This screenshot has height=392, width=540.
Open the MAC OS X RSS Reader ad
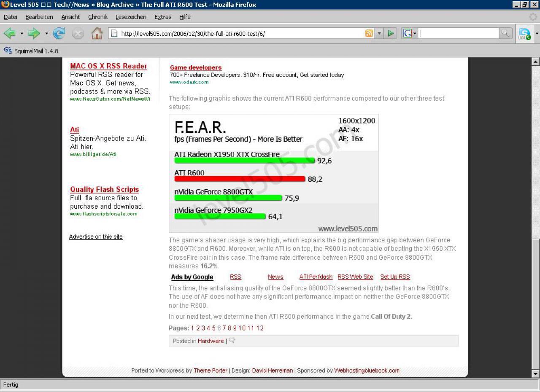pyautogui.click(x=109, y=66)
